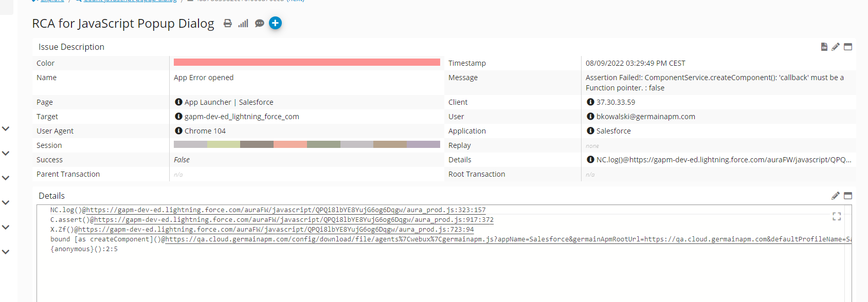The width and height of the screenshot is (868, 302).
Task: Click the Details panel pencil edit icon
Action: [x=836, y=196]
